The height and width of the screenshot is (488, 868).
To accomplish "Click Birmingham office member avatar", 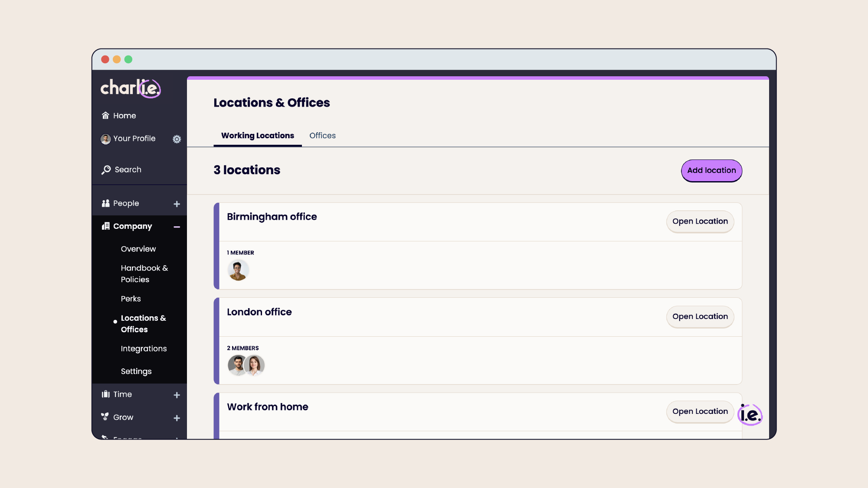I will 238,270.
